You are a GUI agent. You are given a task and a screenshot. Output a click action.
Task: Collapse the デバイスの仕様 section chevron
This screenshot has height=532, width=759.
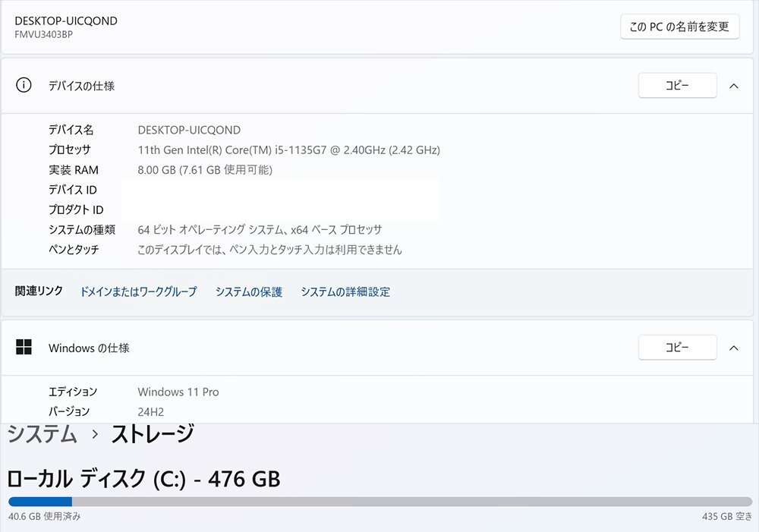[x=733, y=86]
